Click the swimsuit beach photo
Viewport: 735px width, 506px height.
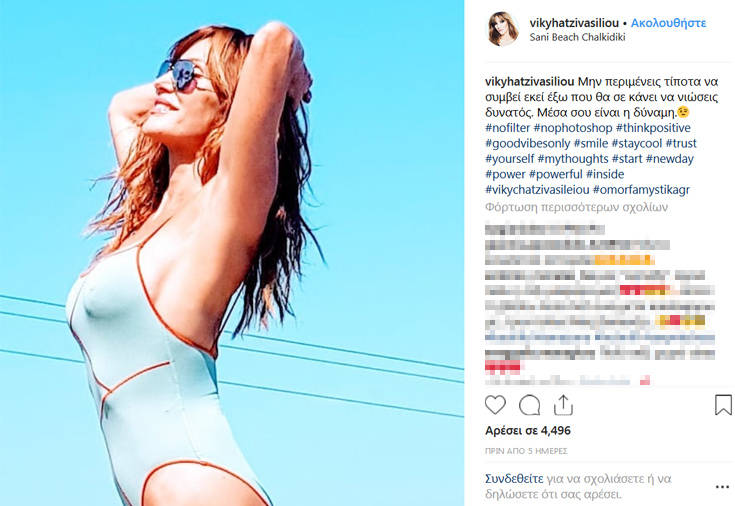232,253
